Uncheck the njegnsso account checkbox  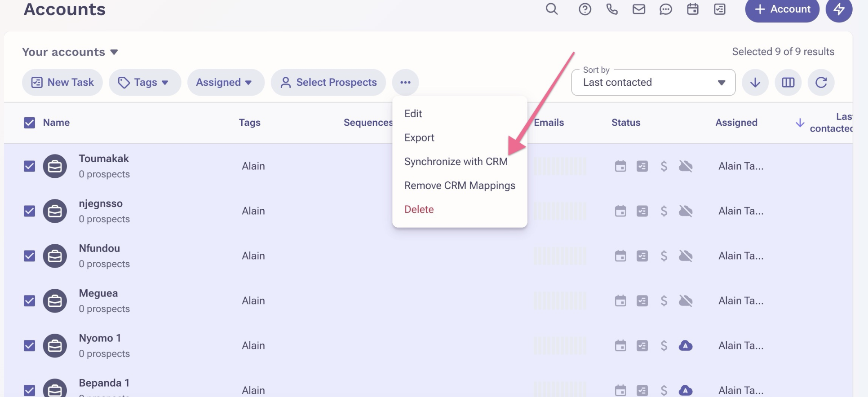(29, 211)
